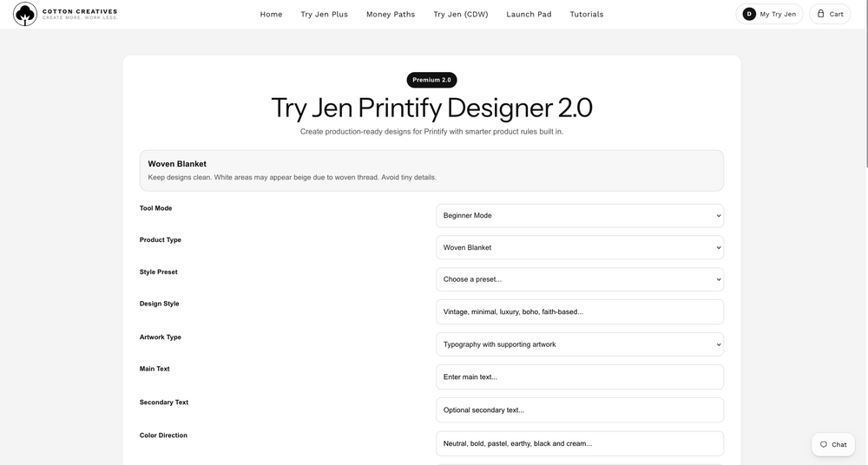Expand the Artwork Type dropdown
868x465 pixels.
pos(580,344)
